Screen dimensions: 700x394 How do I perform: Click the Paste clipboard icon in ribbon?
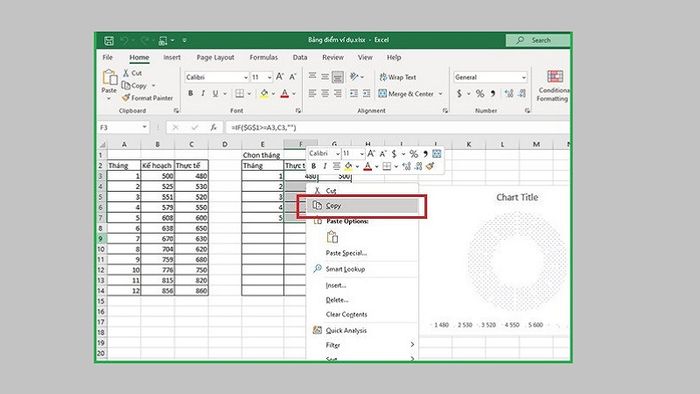coord(109,77)
